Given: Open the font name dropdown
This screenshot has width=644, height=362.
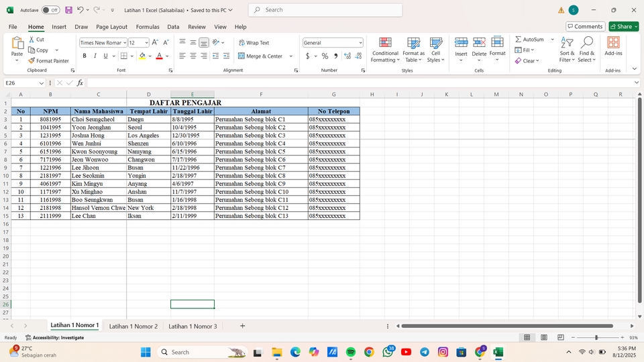Looking at the screenshot, I should (125, 43).
